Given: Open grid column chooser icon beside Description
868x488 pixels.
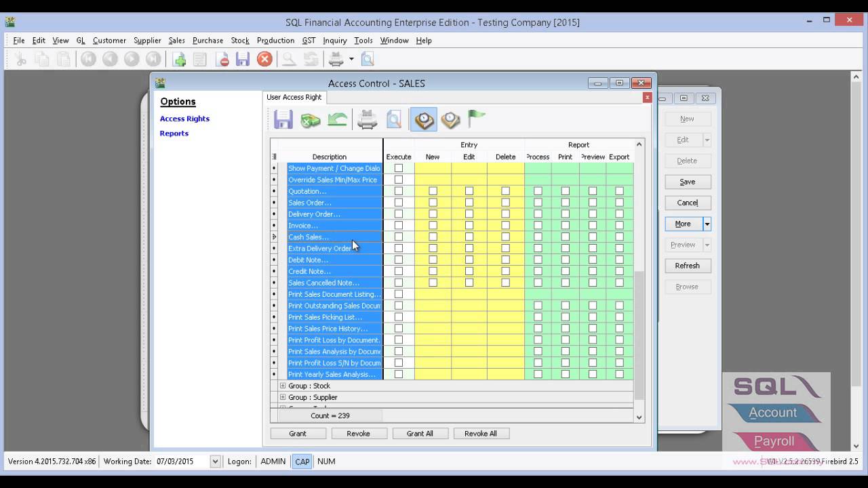Looking at the screenshot, I should tap(274, 157).
